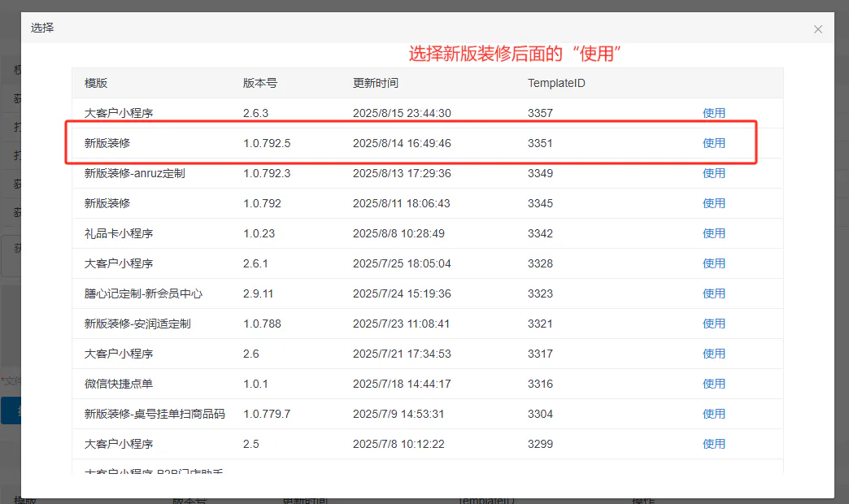
Task: Click 使用 for 膳心记定制-新会员中心 row
Action: coord(714,293)
